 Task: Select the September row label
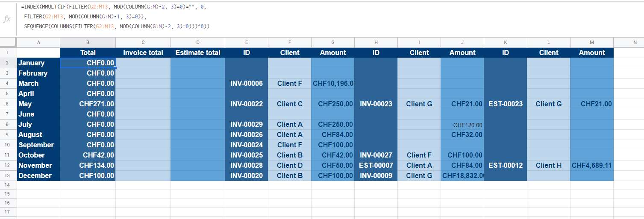pos(38,145)
